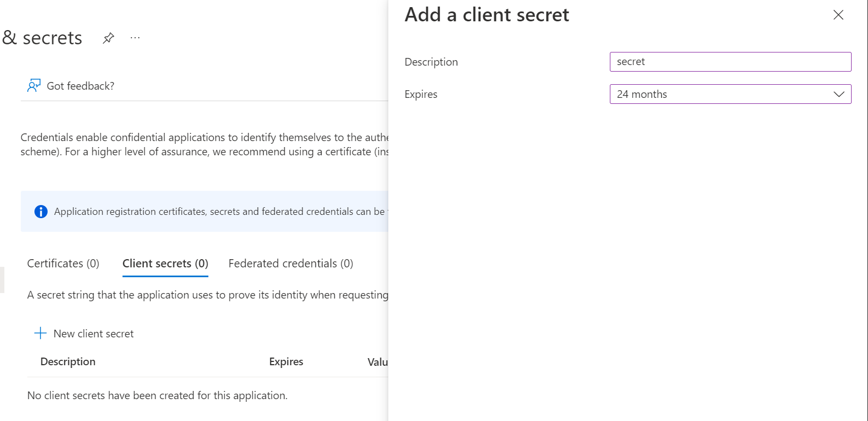Open the ellipsis more options menu
The image size is (868, 421).
click(x=135, y=38)
